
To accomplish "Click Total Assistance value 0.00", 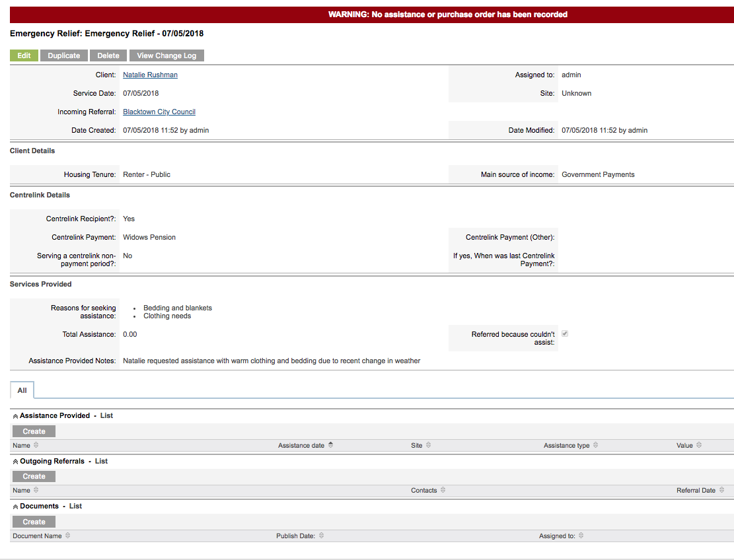I will 130,334.
